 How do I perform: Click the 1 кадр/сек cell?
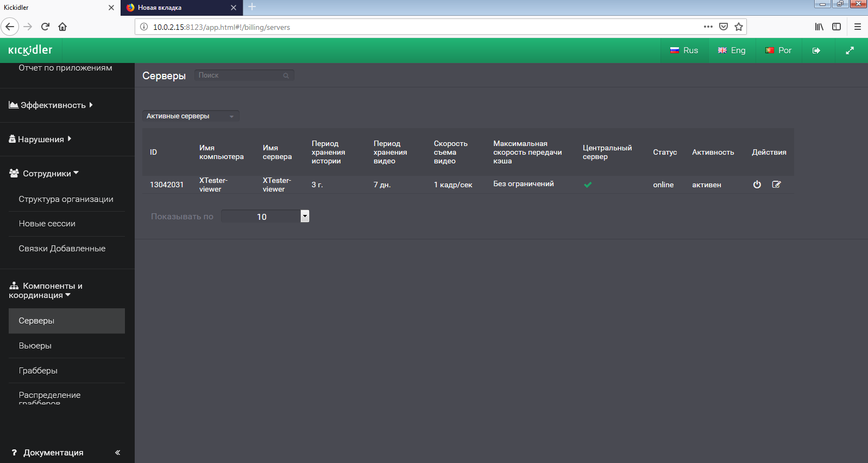[x=453, y=185]
